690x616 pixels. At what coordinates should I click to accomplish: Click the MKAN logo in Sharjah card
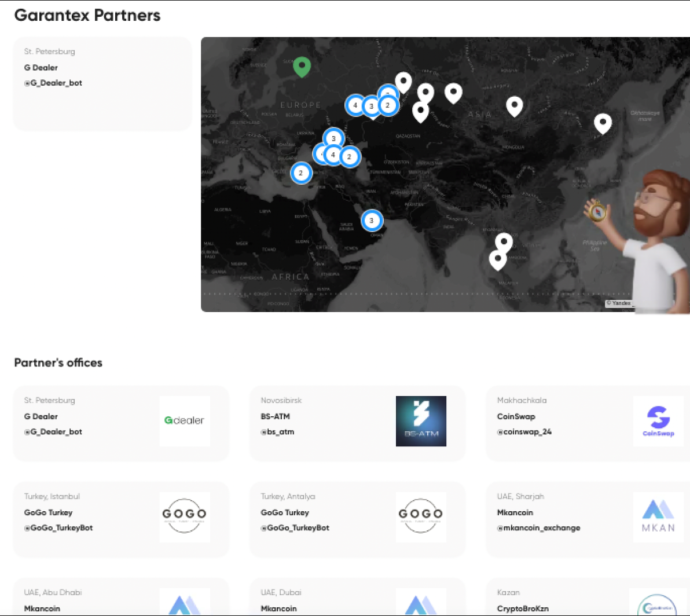(x=658, y=517)
